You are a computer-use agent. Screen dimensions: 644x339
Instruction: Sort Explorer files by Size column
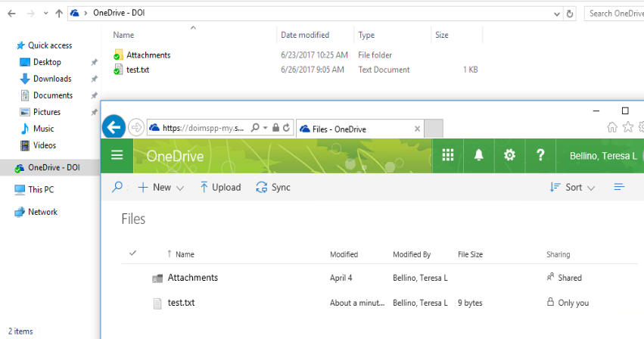point(442,35)
